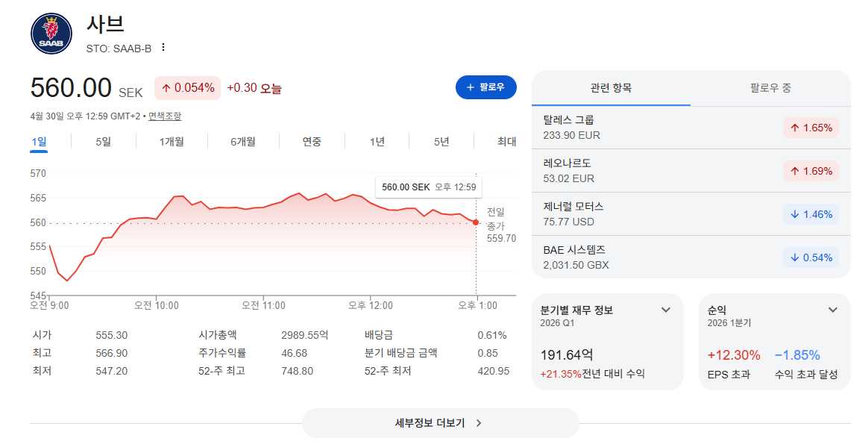Open the 탈레스 그룹 related stock row

click(691, 128)
